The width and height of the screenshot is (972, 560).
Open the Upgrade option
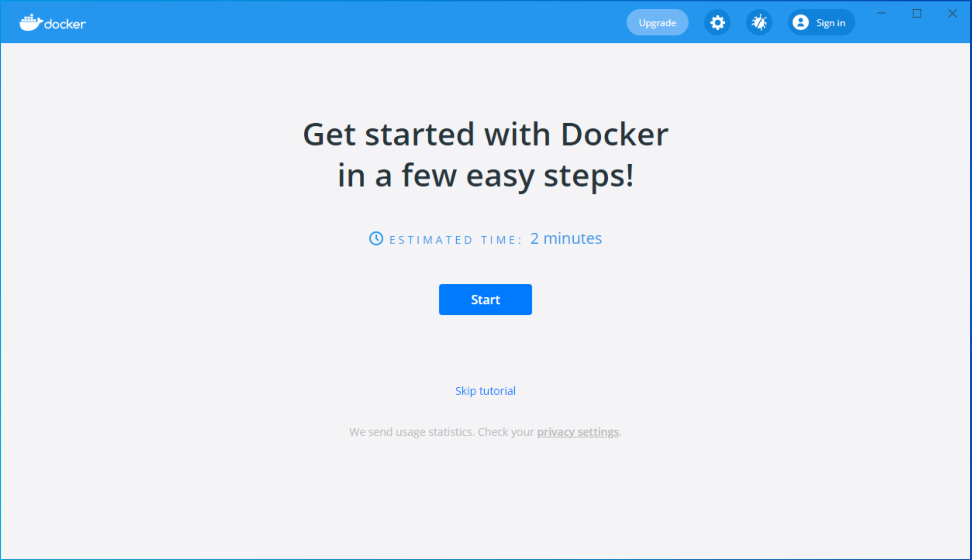(657, 22)
